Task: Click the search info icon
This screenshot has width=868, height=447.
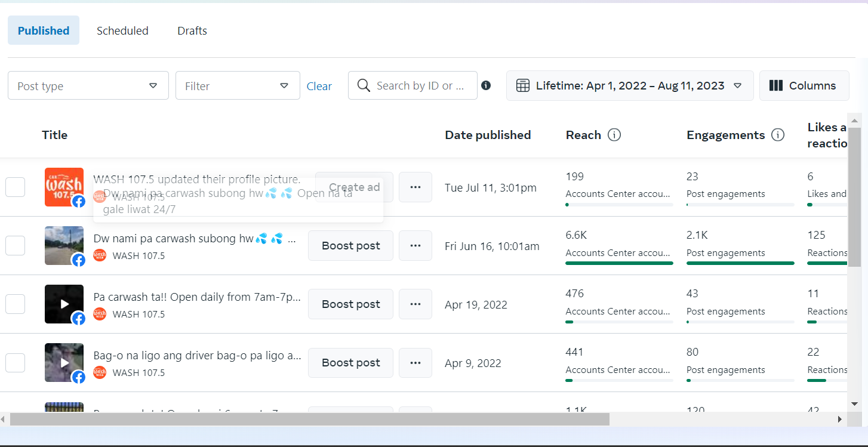Action: pos(486,85)
